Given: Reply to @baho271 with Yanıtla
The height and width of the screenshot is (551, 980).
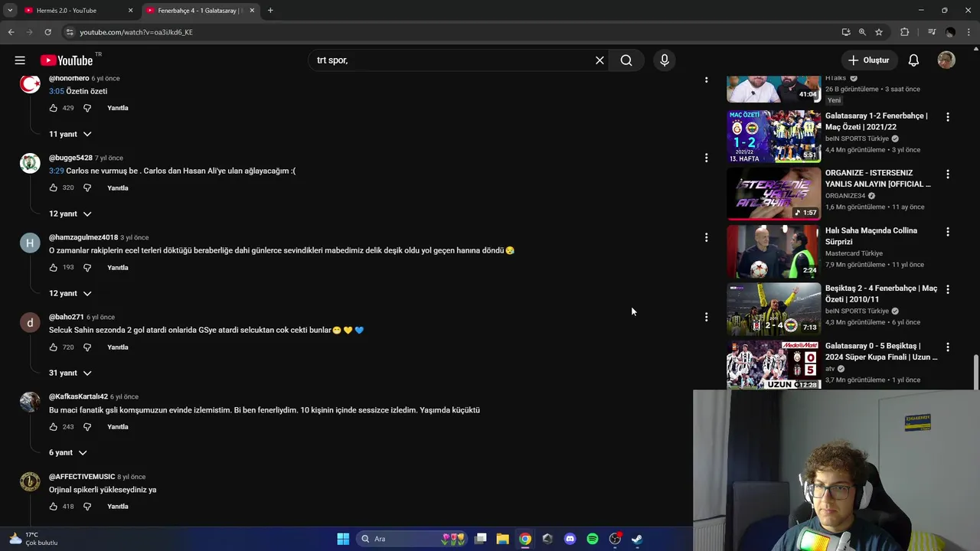Looking at the screenshot, I should pos(118,347).
